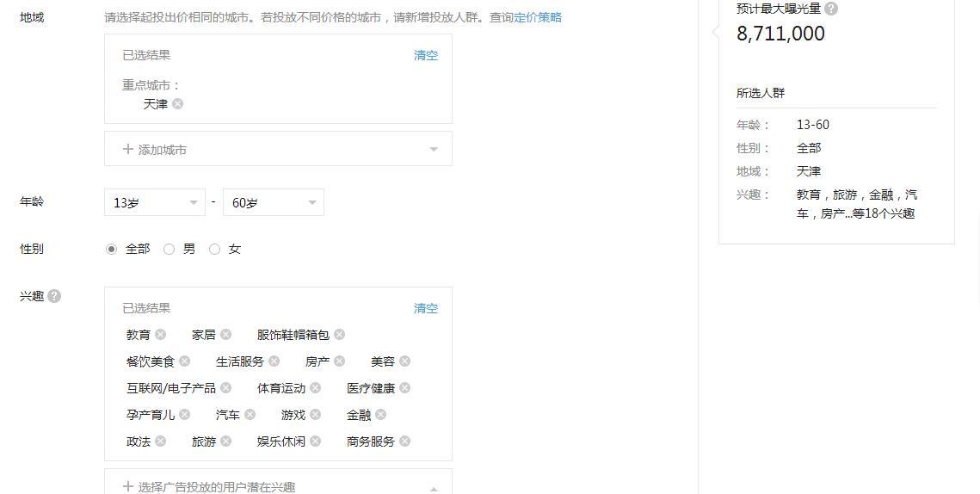Image resolution: width=980 pixels, height=494 pixels.
Task: Remove the 房产 interest tag
Action: [339, 361]
